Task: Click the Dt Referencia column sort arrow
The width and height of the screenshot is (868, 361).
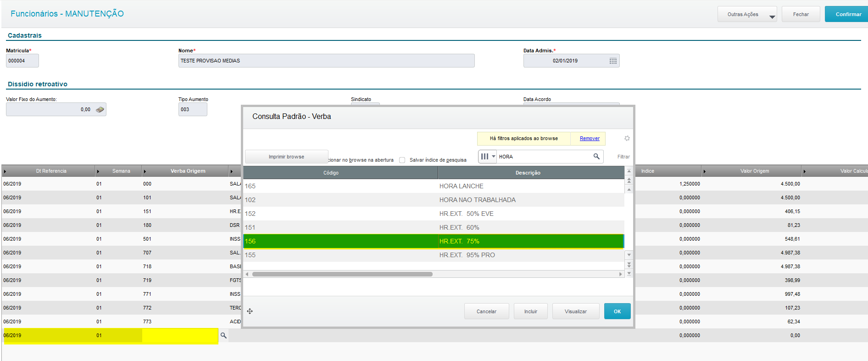Action: coord(5,171)
